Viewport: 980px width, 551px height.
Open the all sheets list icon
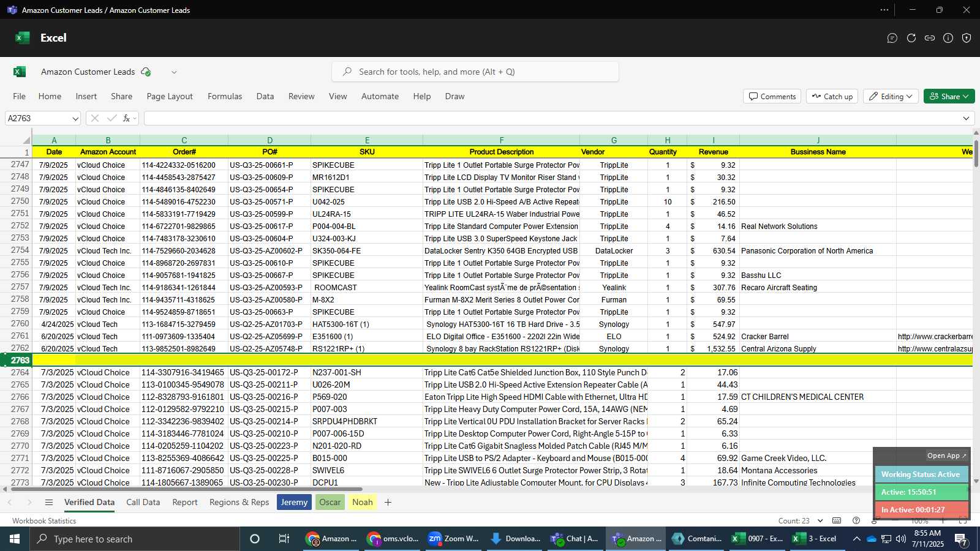[x=49, y=502]
